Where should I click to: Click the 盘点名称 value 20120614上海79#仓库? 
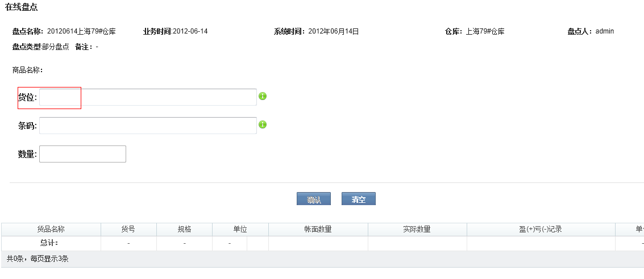click(x=81, y=31)
